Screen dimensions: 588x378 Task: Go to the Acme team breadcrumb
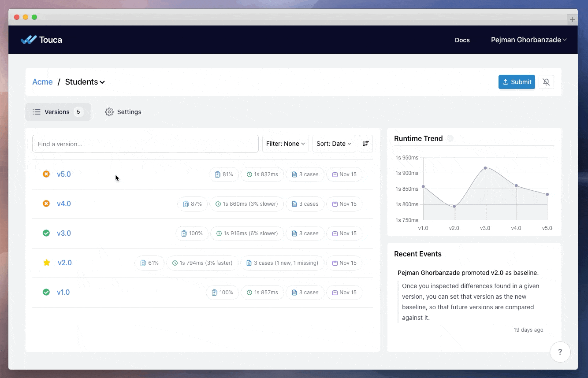(x=42, y=82)
